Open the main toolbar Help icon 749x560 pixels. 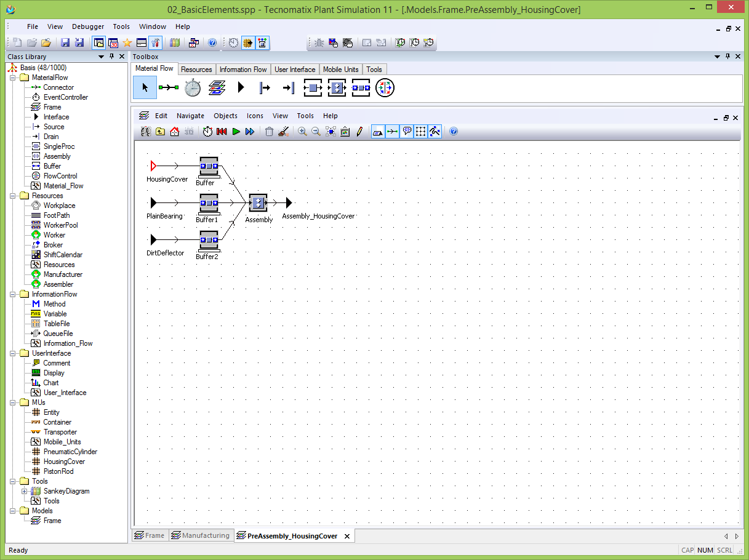tap(212, 43)
